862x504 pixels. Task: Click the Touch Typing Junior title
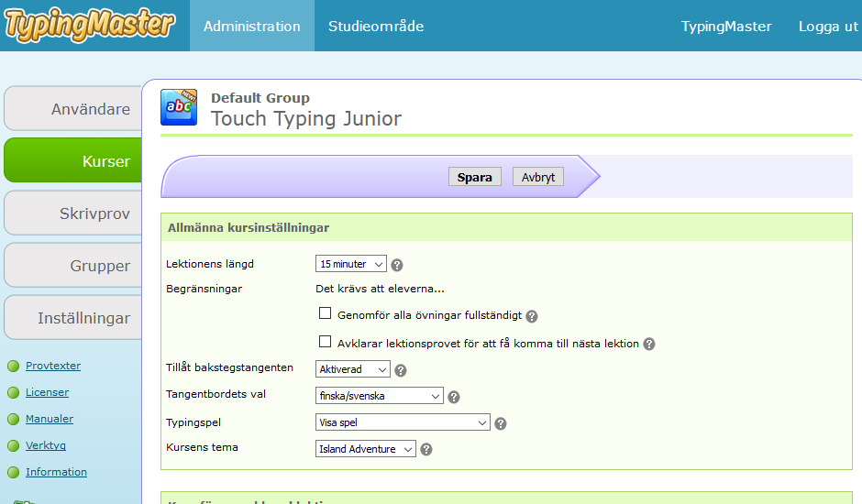pos(306,119)
